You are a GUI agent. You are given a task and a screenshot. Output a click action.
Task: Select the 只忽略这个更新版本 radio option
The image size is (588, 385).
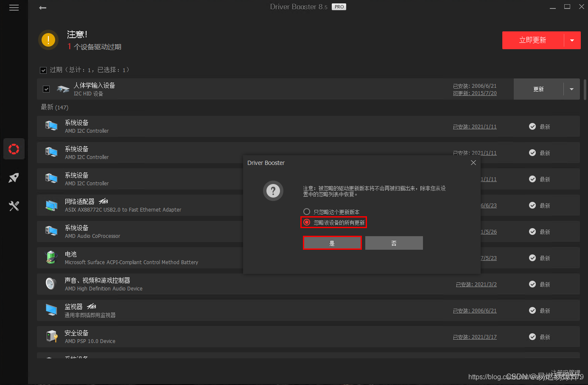point(307,212)
